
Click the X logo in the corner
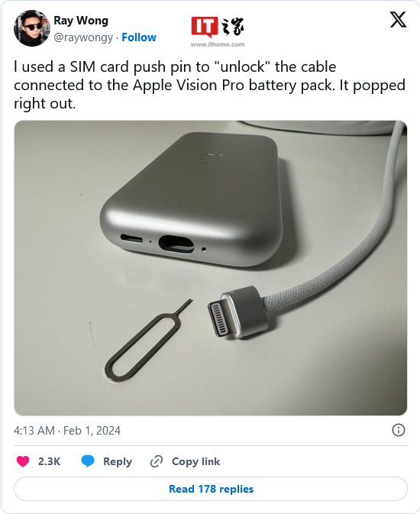point(398,20)
